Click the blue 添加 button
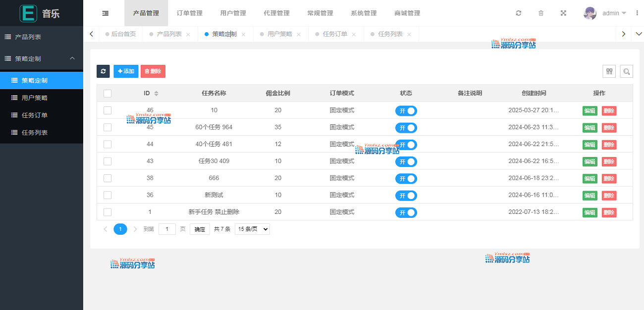Viewport: 644px width, 310px height. click(126, 71)
